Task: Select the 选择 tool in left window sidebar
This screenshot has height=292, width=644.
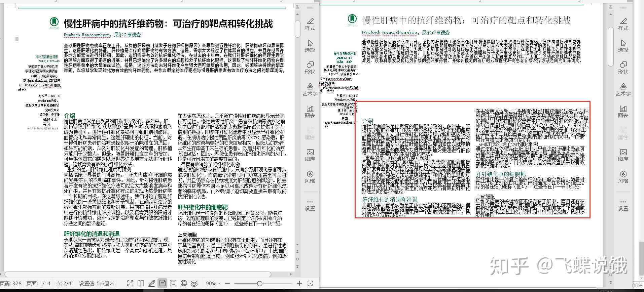Action: pos(310,46)
